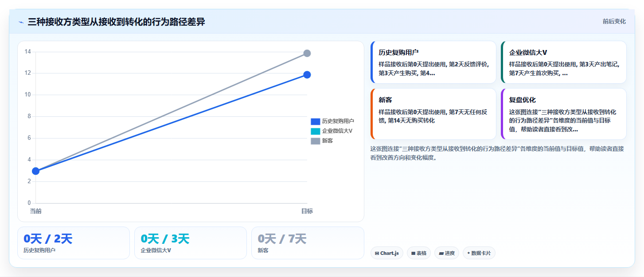This screenshot has width=644, height=277.
Task: Click the 新客 legend label
Action: pyautogui.click(x=328, y=141)
